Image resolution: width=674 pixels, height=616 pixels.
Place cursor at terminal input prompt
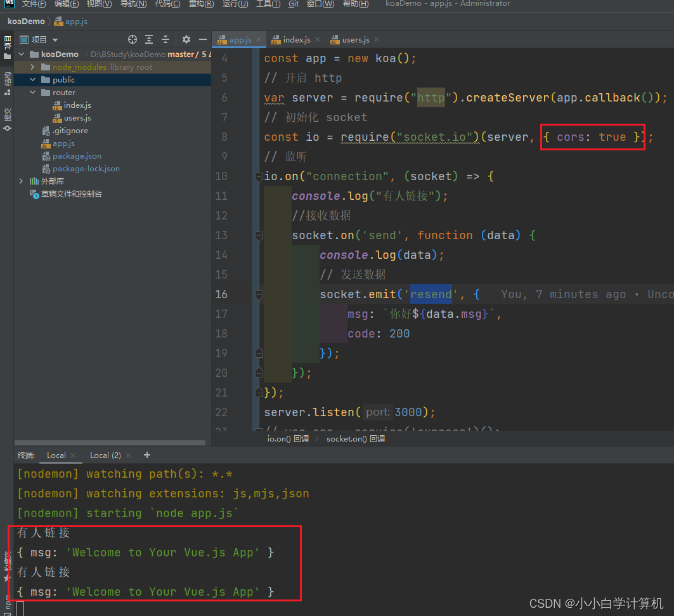tap(20, 608)
